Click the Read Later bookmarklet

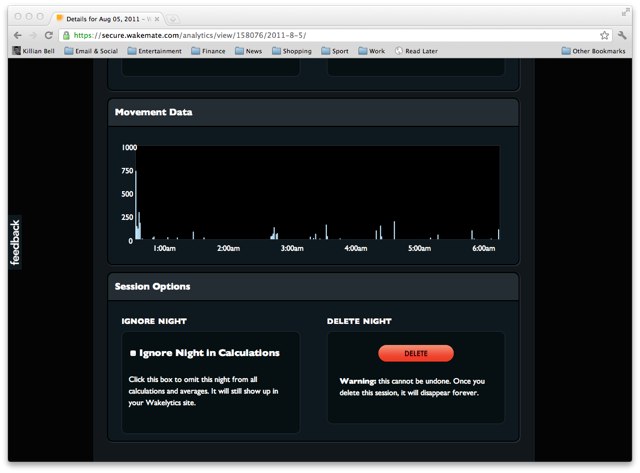(x=416, y=51)
